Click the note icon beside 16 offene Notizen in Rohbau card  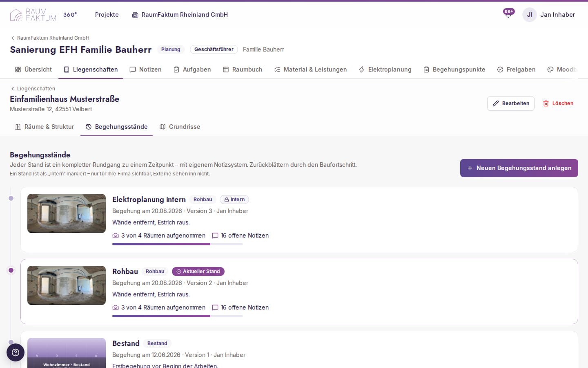(215, 307)
